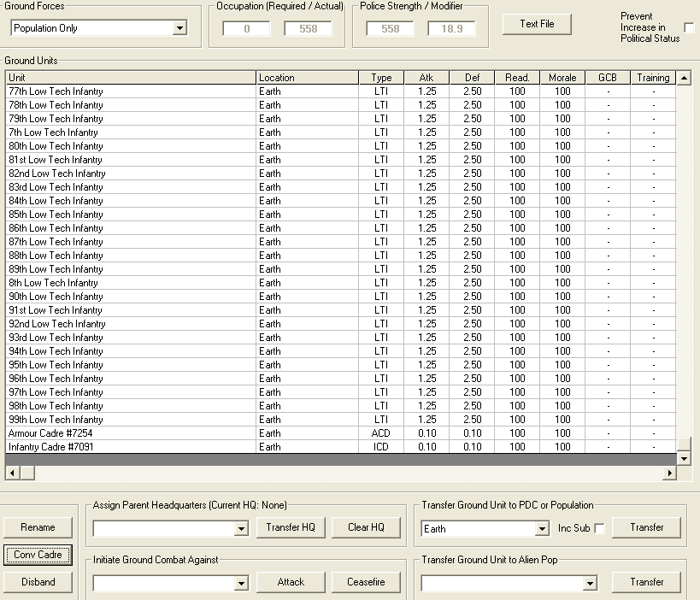Viewport: 700px width, 600px height.
Task: Click the Police Strength 558 field
Action: coord(391,29)
